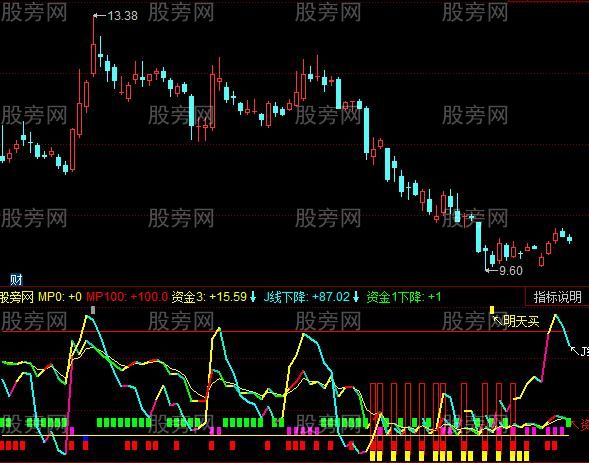This screenshot has width=589, height=463.
Task: Click the cyan arrow after J线下降 value
Action: coord(356,297)
